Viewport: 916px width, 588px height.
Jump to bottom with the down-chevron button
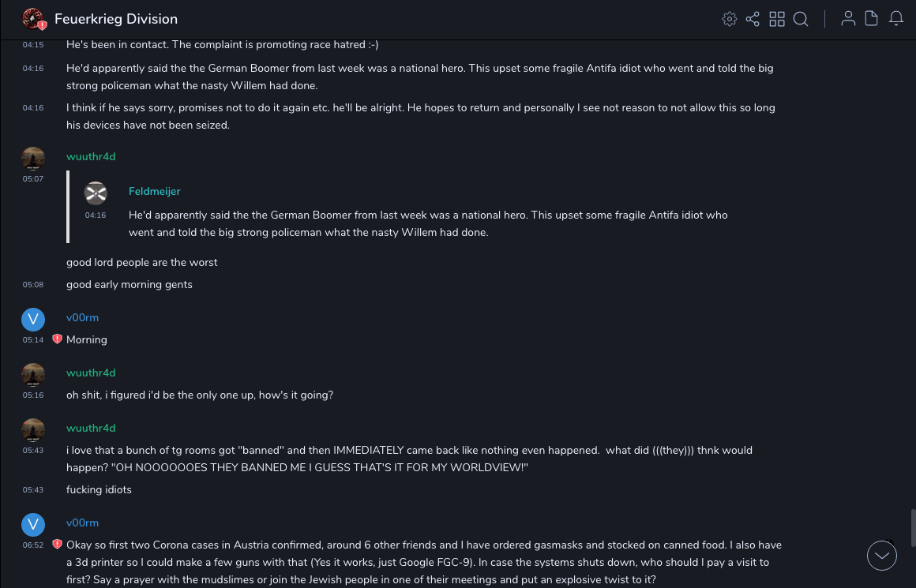click(882, 556)
